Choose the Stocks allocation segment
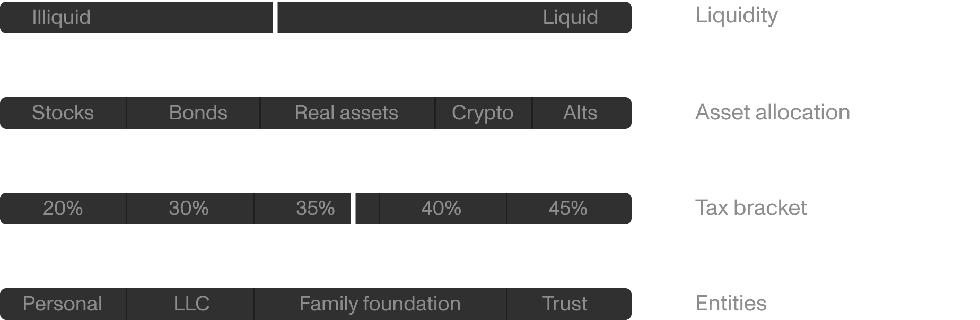This screenshot has height=320, width=980. (x=63, y=113)
